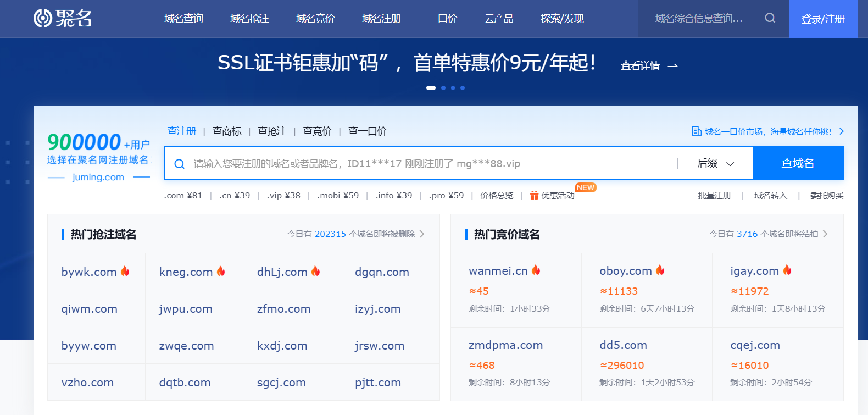Click the flame icon next to dhLj.com
This screenshot has width=868, height=415.
[x=315, y=271]
